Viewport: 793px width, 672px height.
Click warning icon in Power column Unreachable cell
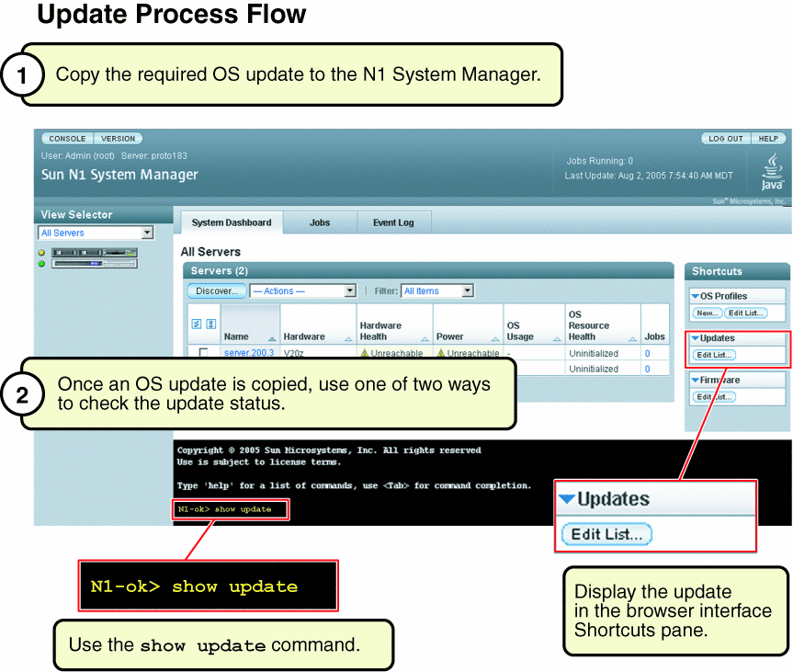point(440,353)
